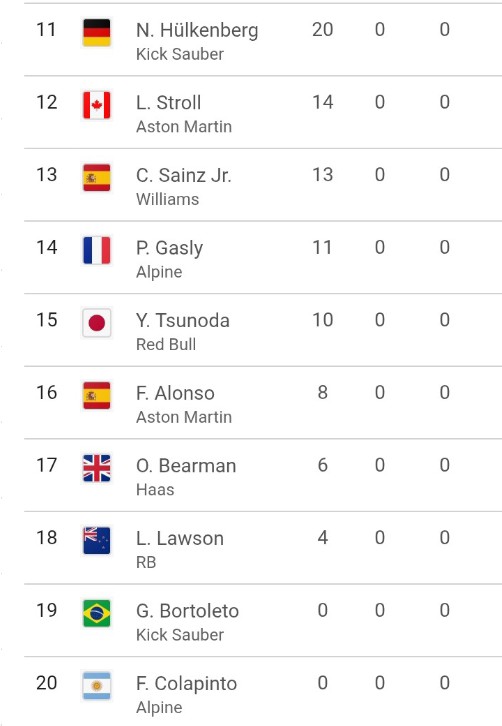The width and height of the screenshot is (502, 726).
Task: Open F. Alonso driver name
Action: pos(175,393)
